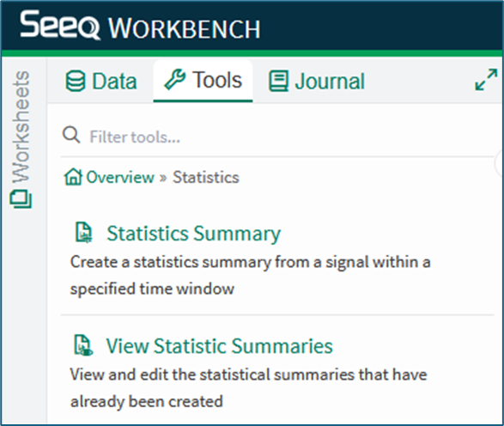Click the Statistics breadcrumb text
The width and height of the screenshot is (504, 426).
pos(206,177)
